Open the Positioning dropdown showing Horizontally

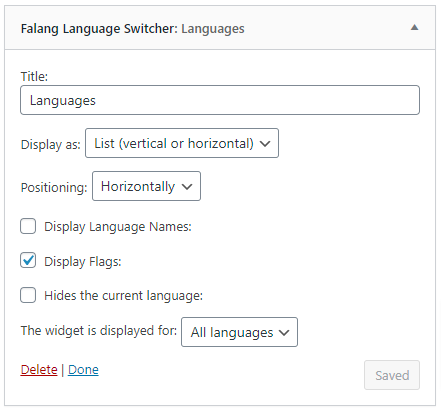pyautogui.click(x=146, y=186)
